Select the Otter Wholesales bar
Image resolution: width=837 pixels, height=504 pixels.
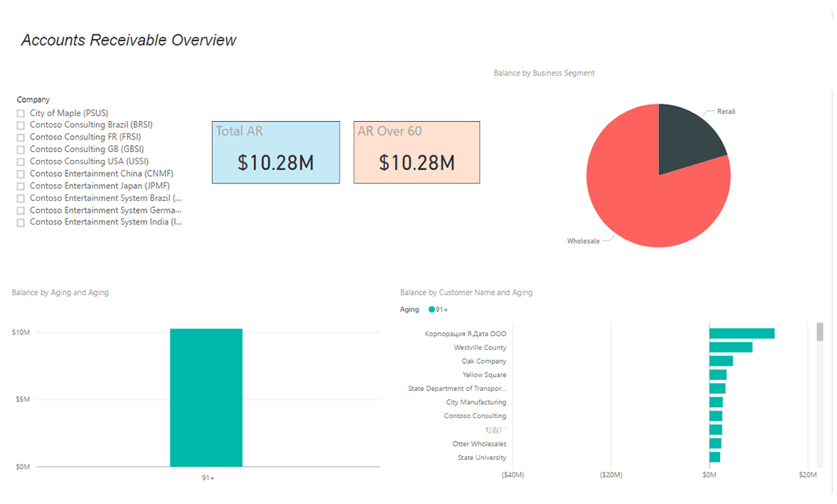tap(715, 444)
